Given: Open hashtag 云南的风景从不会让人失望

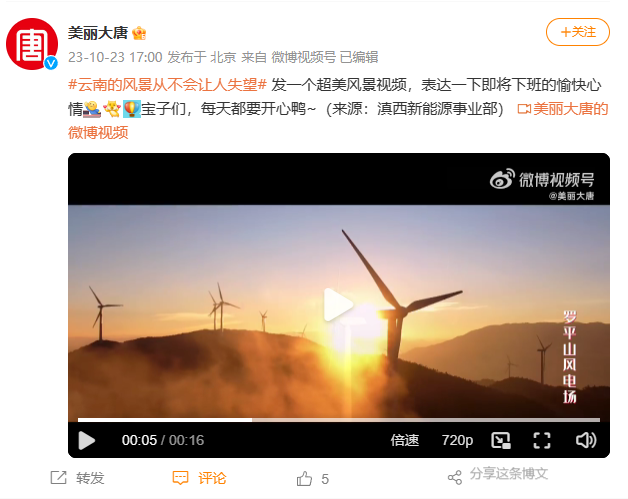Looking at the screenshot, I should coord(167,85).
